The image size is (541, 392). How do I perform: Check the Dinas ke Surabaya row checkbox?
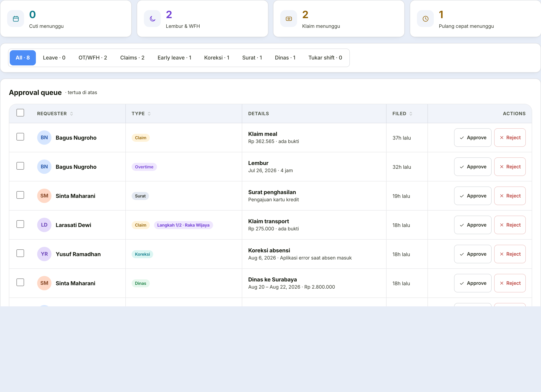20,282
